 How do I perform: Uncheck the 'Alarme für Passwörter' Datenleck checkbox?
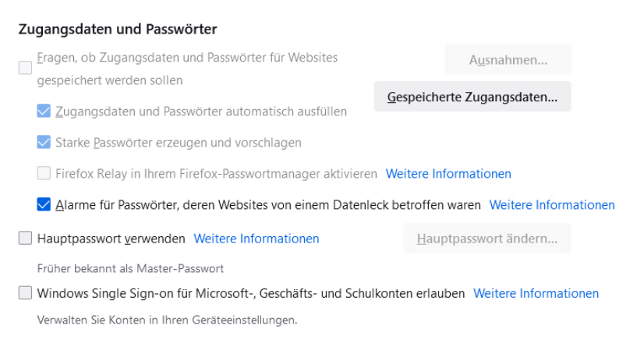tap(44, 205)
